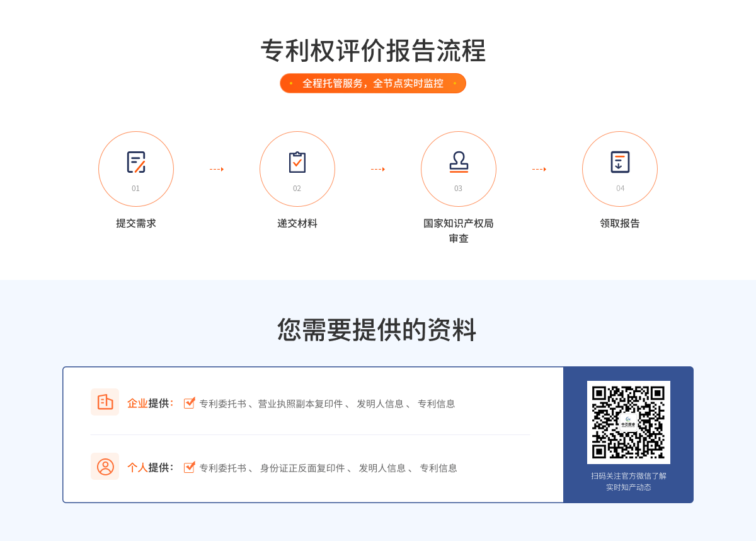The width and height of the screenshot is (756, 541).
Task: Click the arrow between steps 02 and 03
Action: click(378, 169)
